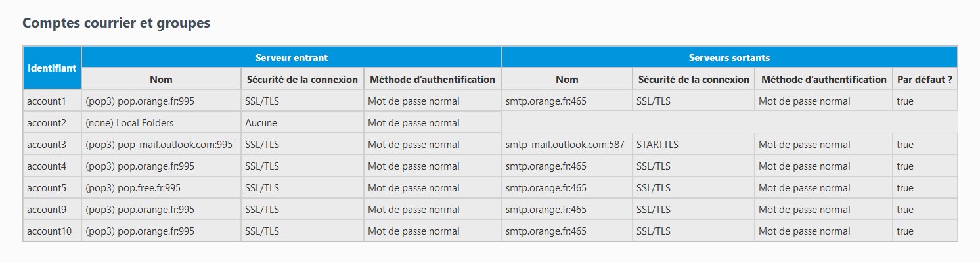The width and height of the screenshot is (980, 263).
Task: Click the "Serveurs sortants" header cell
Action: [x=729, y=57]
